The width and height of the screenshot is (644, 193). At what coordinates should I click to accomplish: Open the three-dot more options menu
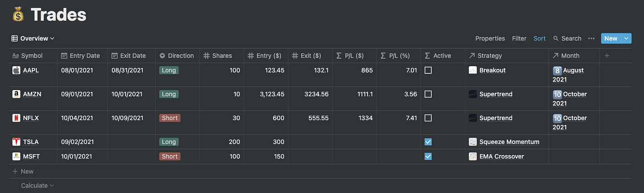pos(592,39)
